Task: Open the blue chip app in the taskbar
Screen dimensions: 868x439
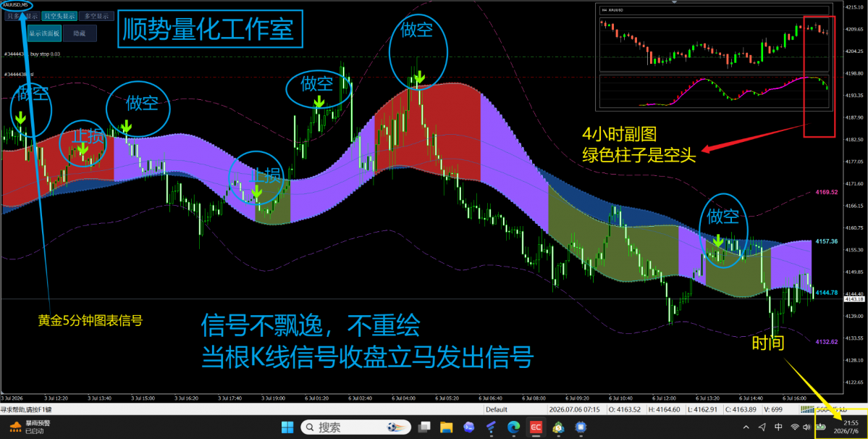Action: [581, 427]
